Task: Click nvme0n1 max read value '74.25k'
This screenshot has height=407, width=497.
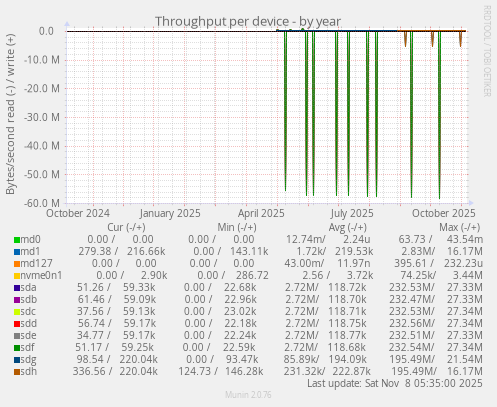Action: point(416,275)
